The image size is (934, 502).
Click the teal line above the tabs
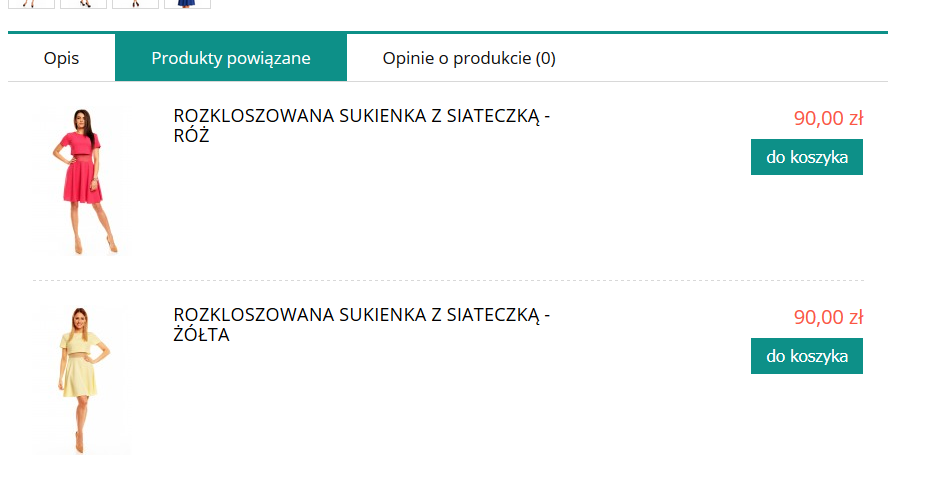[448, 32]
